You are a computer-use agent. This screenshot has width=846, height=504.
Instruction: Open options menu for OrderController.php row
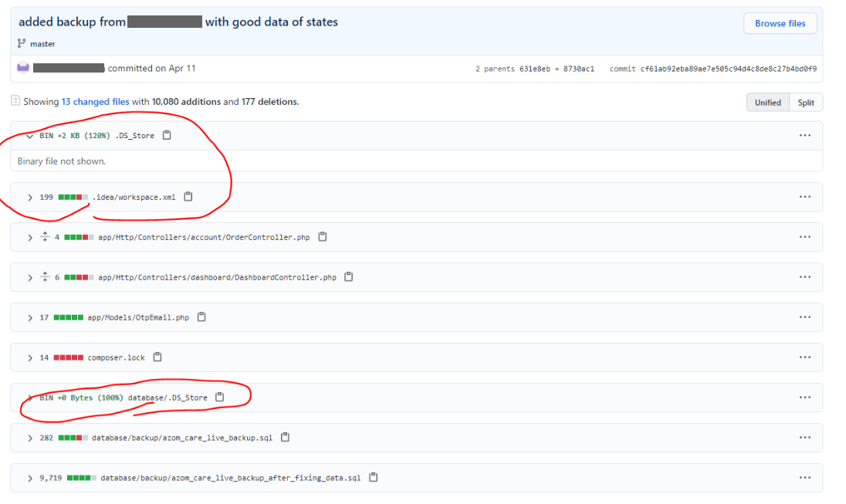(x=804, y=237)
